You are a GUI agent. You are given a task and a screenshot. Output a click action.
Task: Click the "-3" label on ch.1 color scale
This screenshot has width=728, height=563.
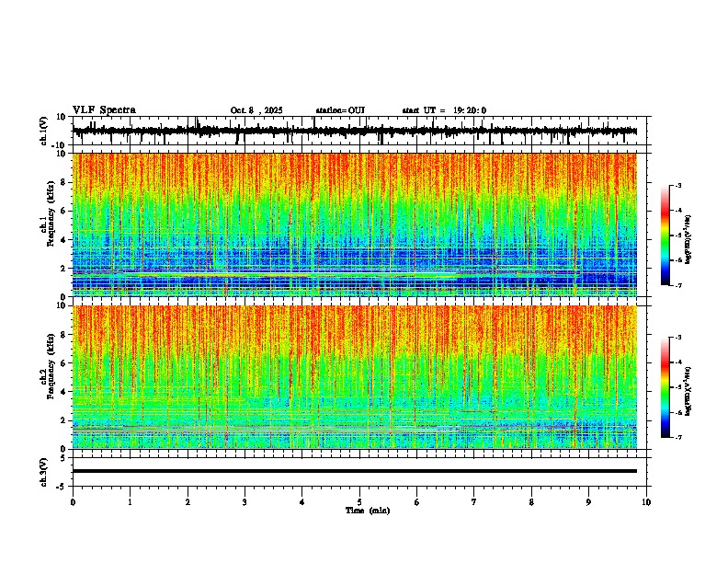(x=677, y=185)
